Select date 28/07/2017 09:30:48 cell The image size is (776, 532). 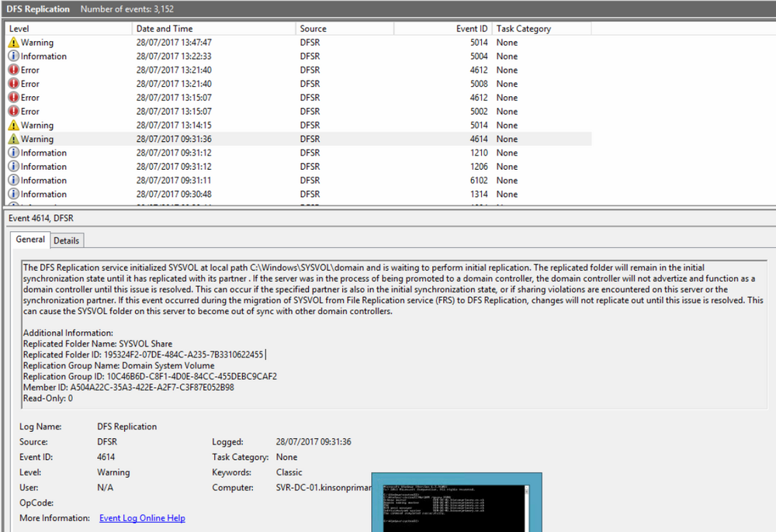click(174, 195)
